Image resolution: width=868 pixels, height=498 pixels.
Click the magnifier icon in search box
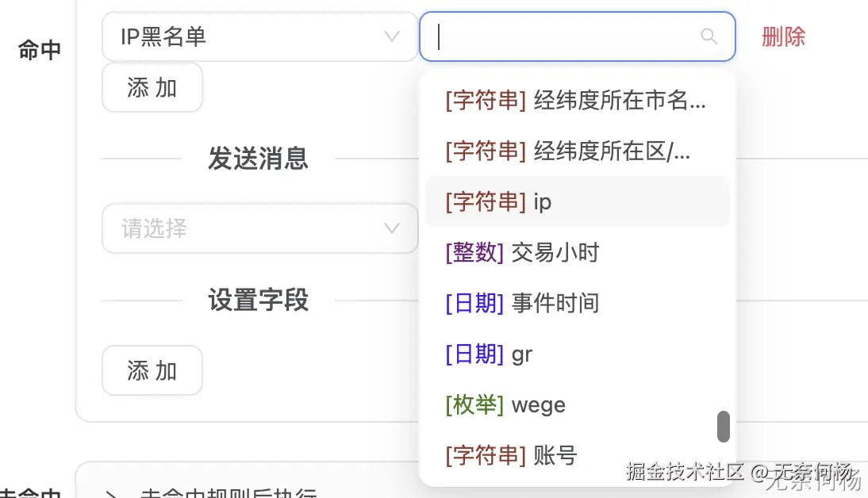[709, 36]
